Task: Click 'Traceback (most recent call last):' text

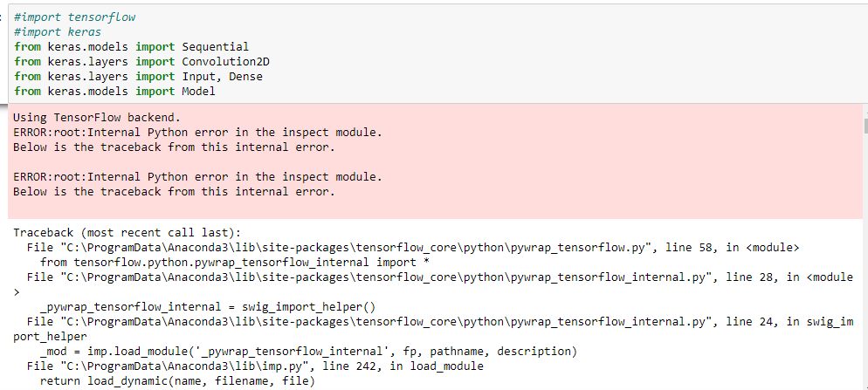Action: tap(127, 232)
